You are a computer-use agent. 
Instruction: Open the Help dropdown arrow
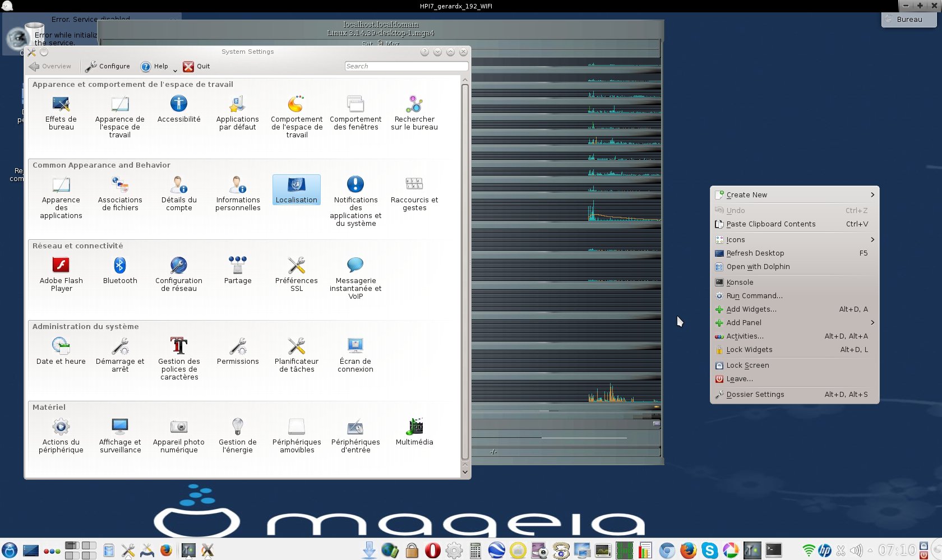pos(175,70)
